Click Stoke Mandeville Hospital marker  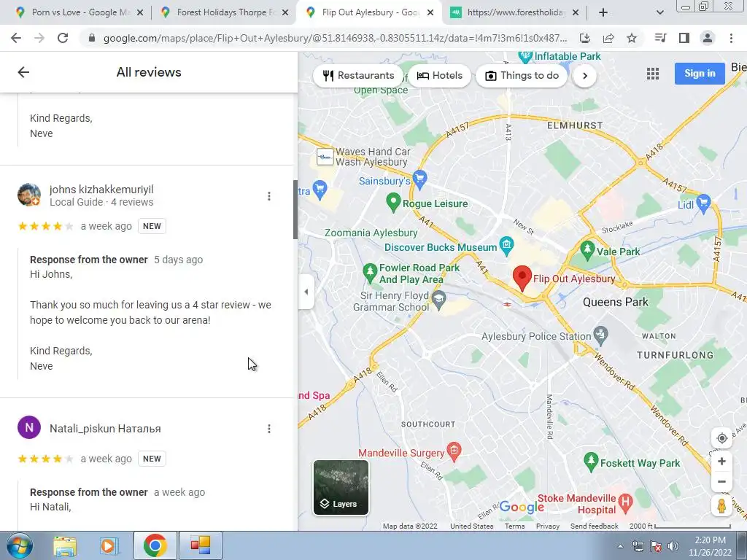(625, 502)
